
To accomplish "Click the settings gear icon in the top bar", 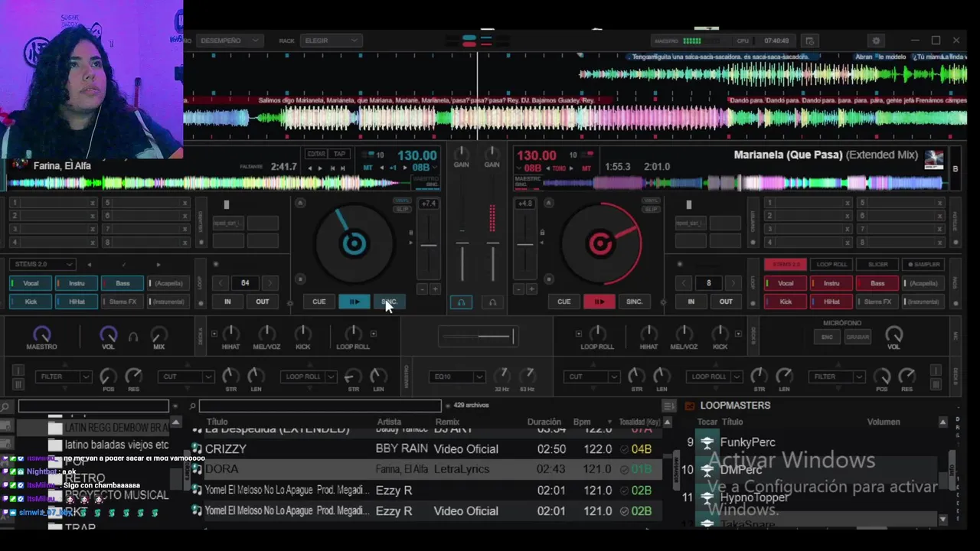I will pos(876,41).
